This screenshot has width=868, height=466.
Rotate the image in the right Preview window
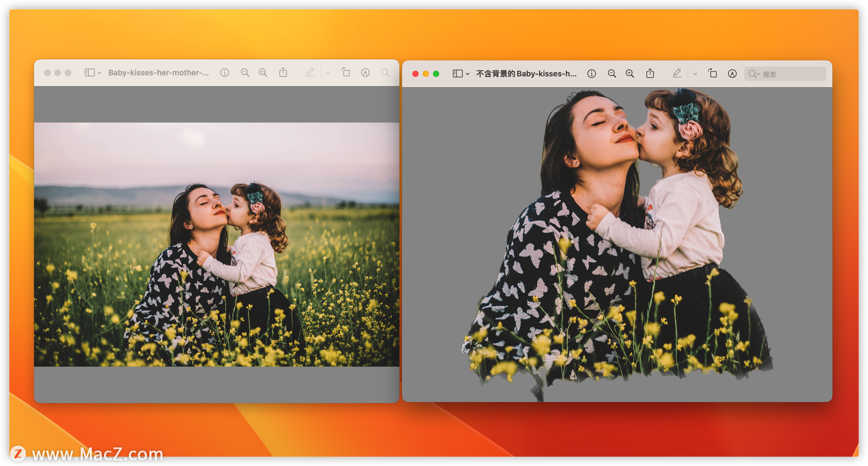(713, 73)
